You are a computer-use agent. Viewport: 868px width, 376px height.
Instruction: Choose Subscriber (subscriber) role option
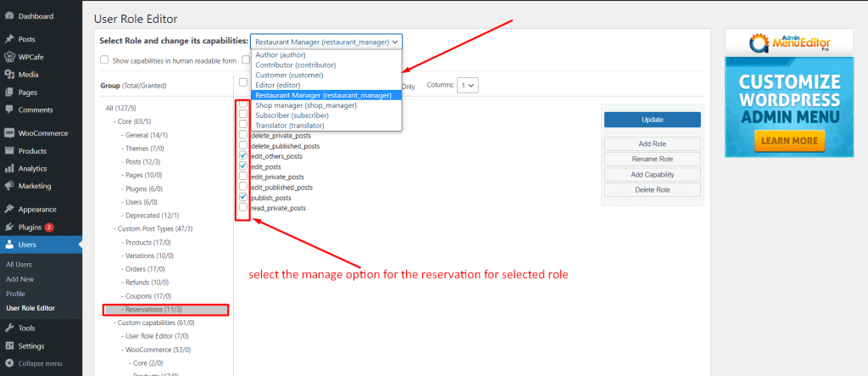(x=326, y=115)
